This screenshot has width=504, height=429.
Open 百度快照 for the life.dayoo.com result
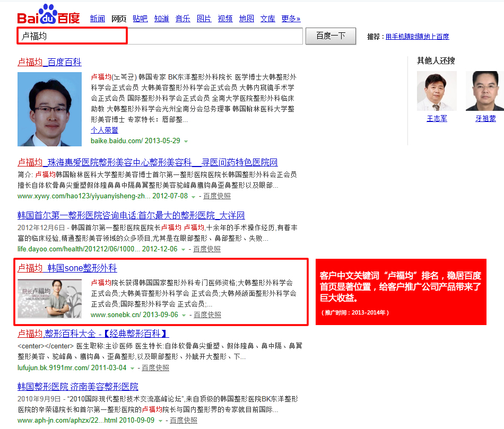(207, 249)
